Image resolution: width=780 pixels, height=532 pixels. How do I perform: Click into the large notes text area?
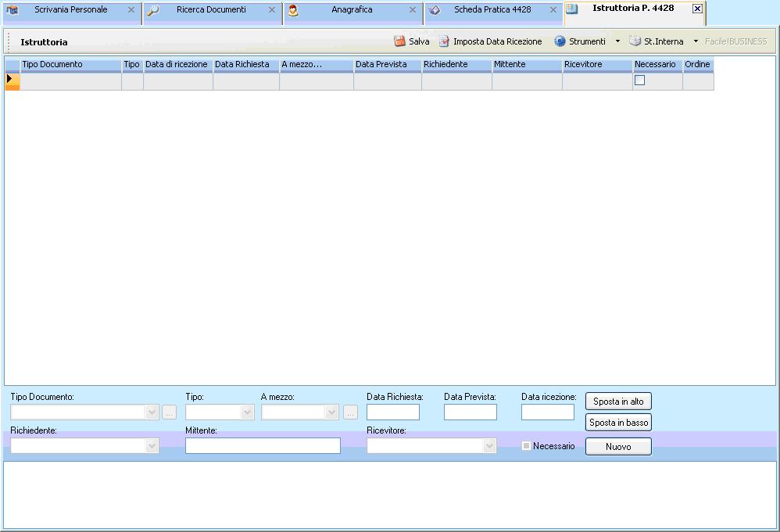point(390,495)
